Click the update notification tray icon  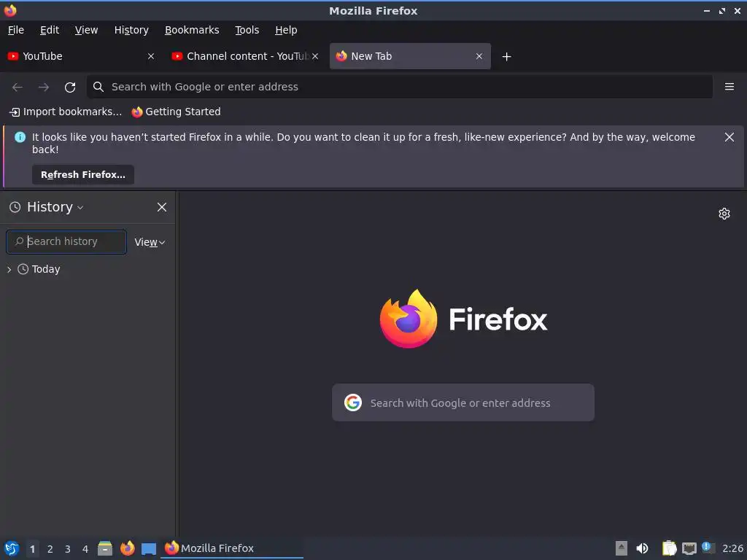coord(708,548)
